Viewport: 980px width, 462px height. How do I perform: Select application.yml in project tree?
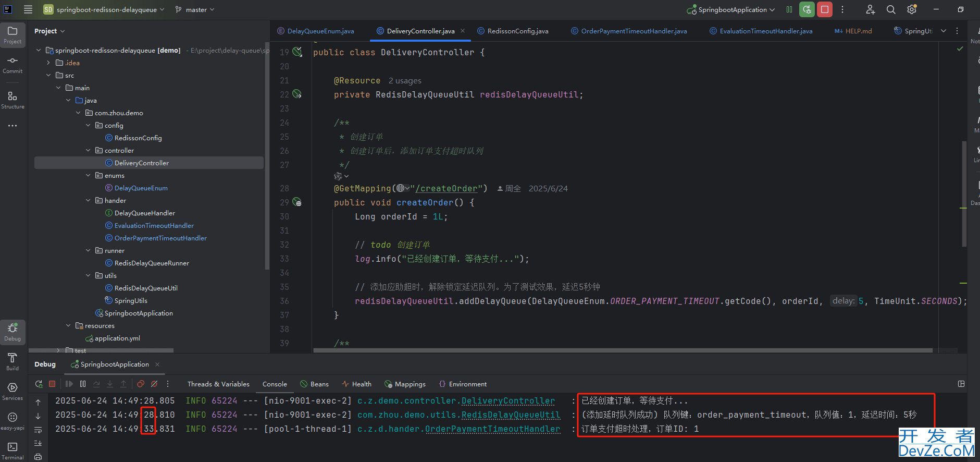[x=117, y=338]
